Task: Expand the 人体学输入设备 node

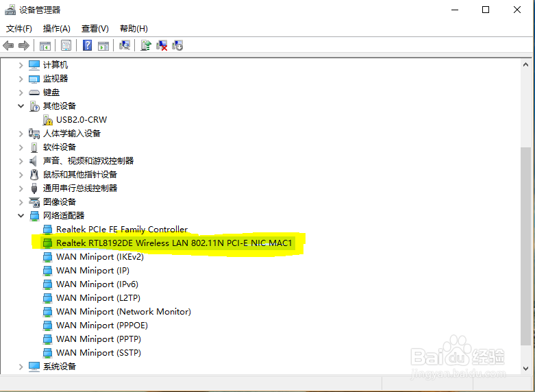Action: click(21, 134)
